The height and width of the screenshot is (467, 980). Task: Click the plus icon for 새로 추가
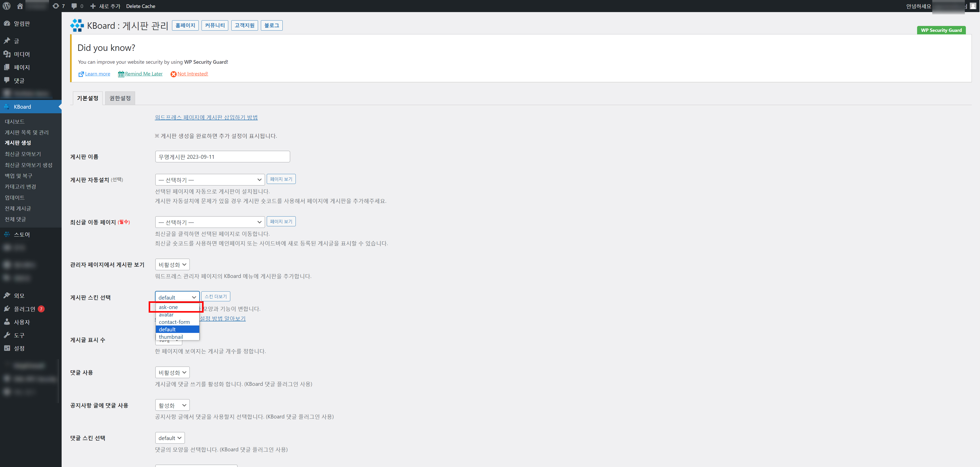tap(93, 6)
